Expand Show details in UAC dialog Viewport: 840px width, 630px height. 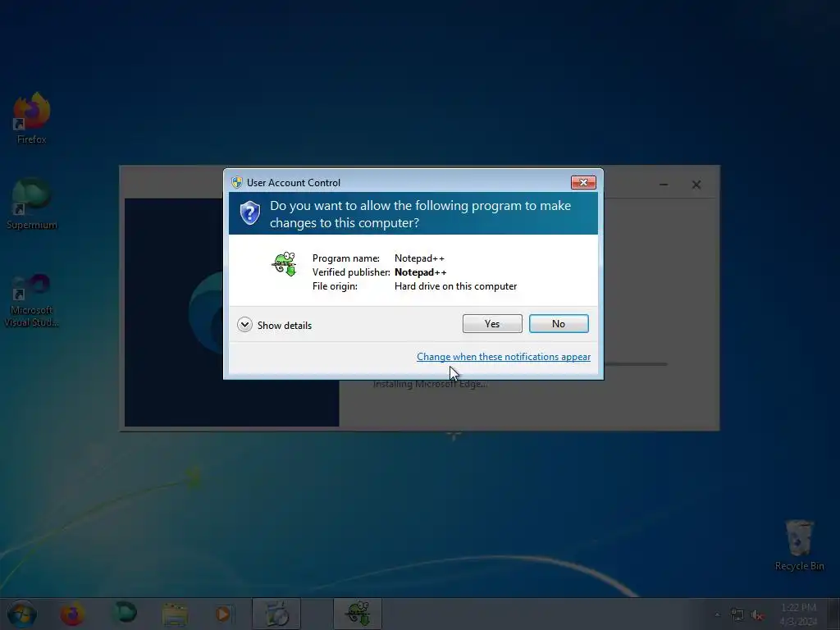pyautogui.click(x=274, y=325)
